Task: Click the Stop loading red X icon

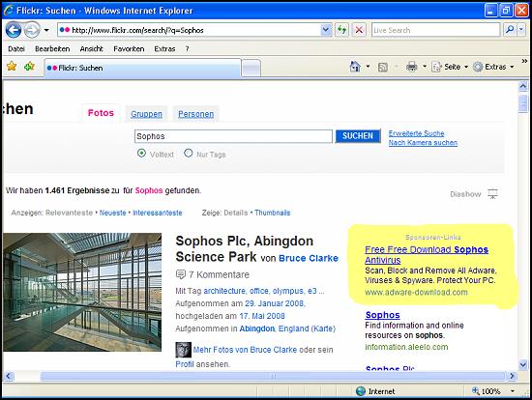Action: (x=359, y=30)
